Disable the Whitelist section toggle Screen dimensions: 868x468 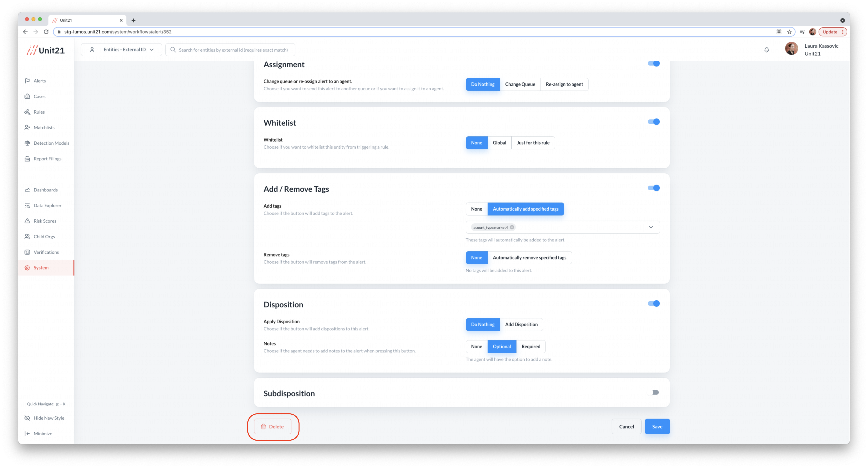click(x=653, y=122)
